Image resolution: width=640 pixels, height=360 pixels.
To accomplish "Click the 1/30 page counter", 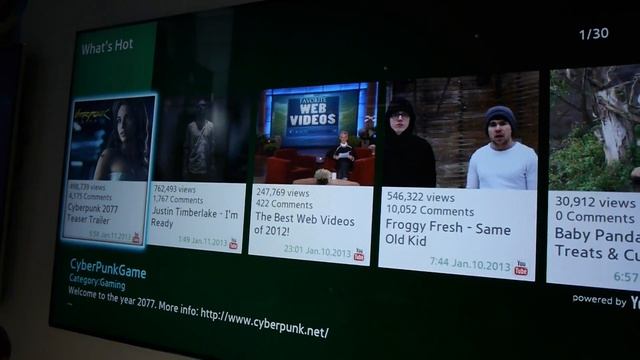I will pos(594,33).
